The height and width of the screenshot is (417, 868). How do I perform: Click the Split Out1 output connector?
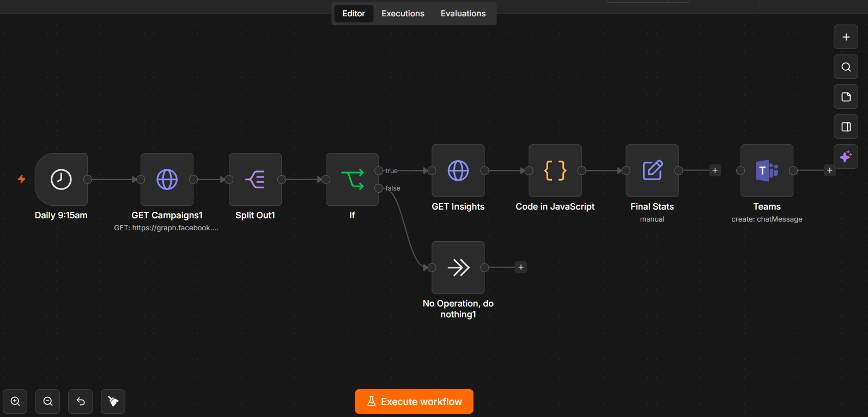pyautogui.click(x=282, y=179)
